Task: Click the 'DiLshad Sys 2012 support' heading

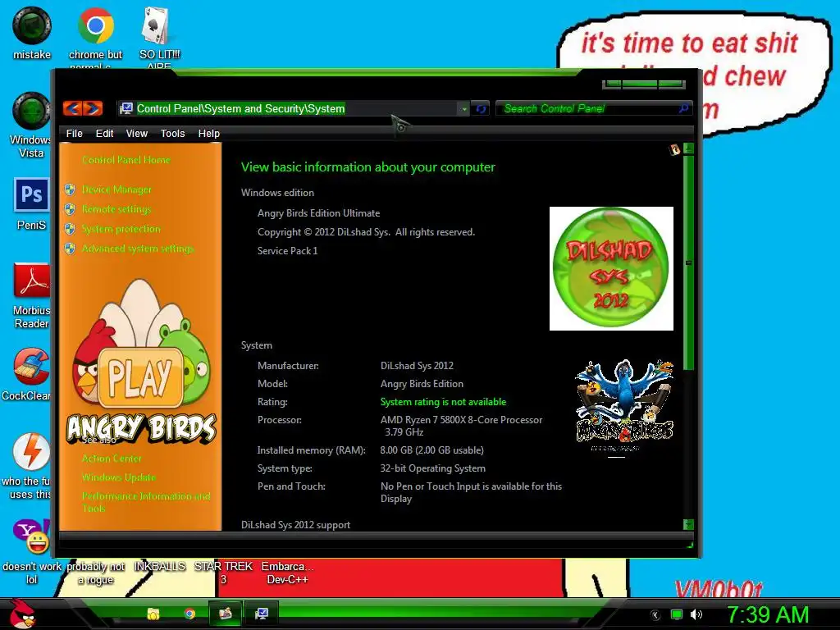Action: pos(295,525)
